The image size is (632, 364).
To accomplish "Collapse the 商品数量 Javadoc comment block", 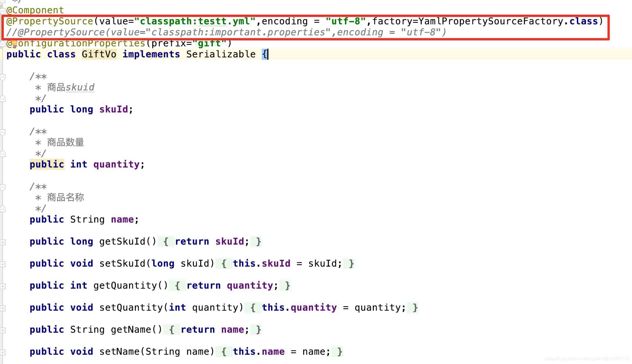I will click(3, 132).
